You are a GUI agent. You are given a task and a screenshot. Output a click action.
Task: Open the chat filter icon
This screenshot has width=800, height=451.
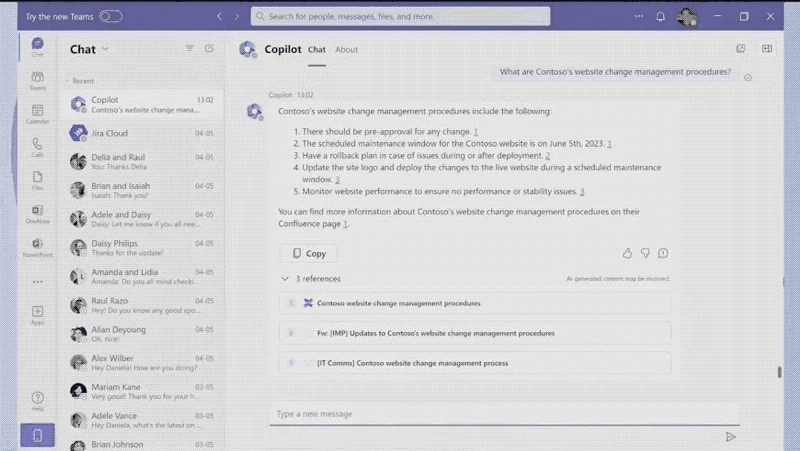[x=190, y=48]
